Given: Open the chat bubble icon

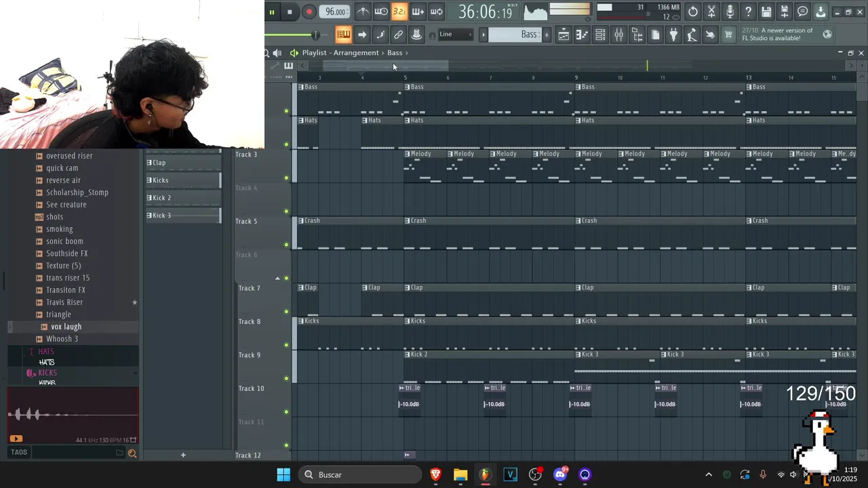Looking at the screenshot, I should tap(803, 12).
